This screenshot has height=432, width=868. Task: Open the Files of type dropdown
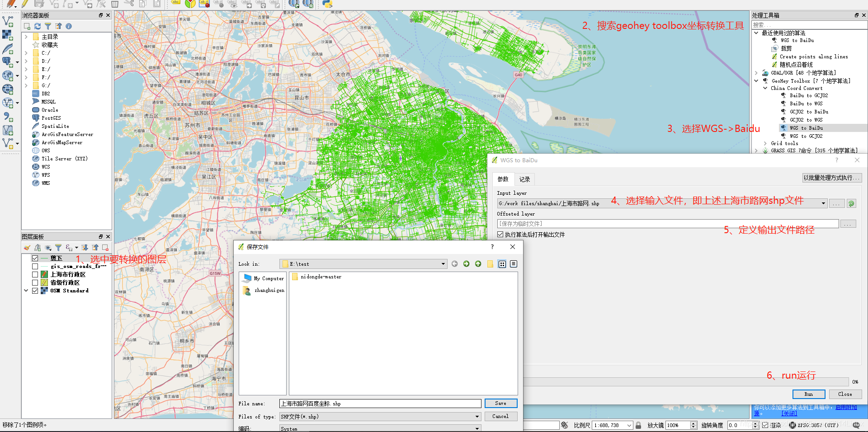point(477,417)
